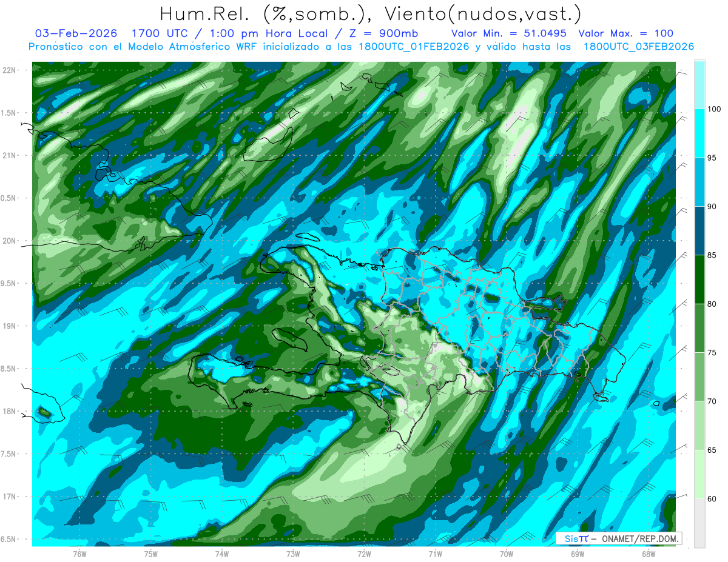Click the light cyan above-100 colorbar segment
Image resolution: width=728 pixels, height=562 pixels.
[699, 85]
